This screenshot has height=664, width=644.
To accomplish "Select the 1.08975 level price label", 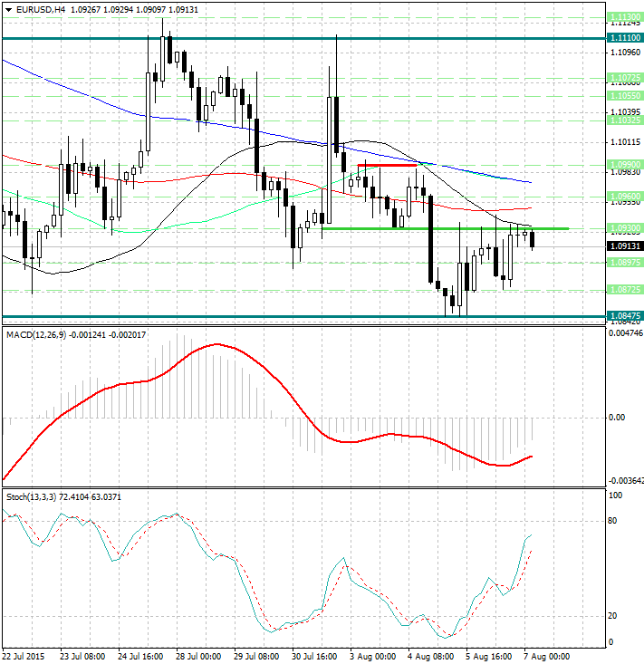I will 625,263.
